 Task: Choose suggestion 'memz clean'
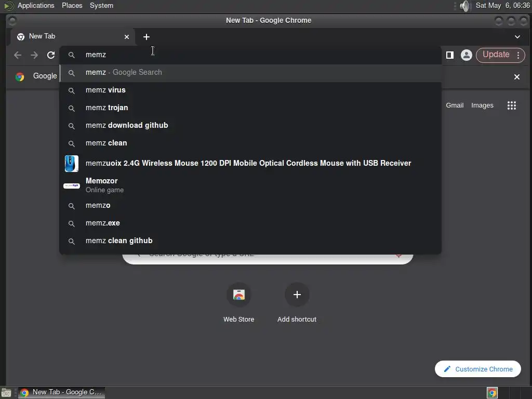point(250,143)
